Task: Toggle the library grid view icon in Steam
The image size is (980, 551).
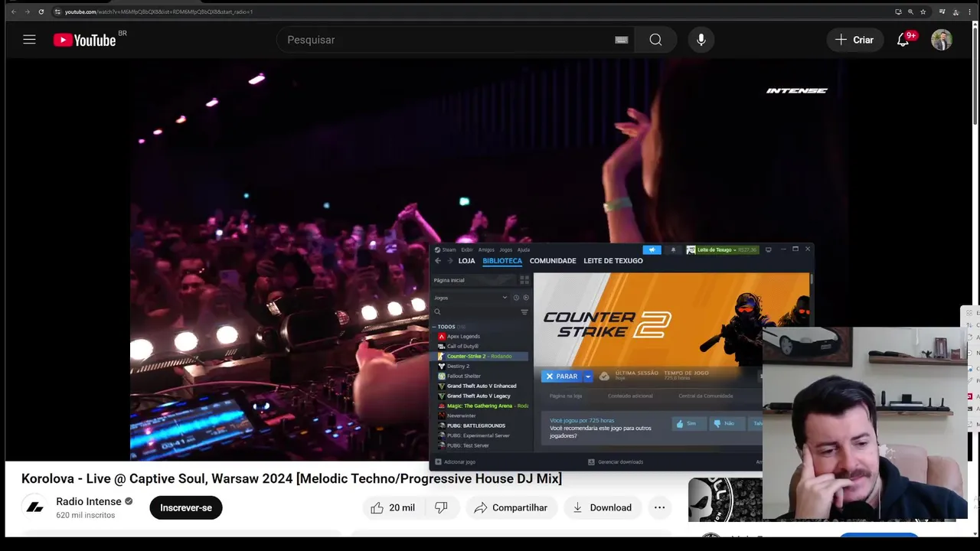Action: click(x=524, y=280)
